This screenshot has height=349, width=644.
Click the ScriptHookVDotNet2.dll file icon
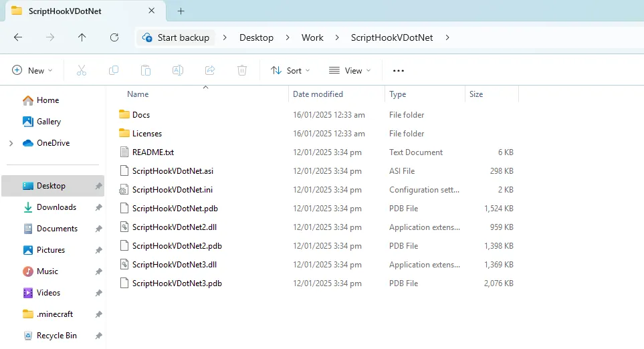[124, 227]
